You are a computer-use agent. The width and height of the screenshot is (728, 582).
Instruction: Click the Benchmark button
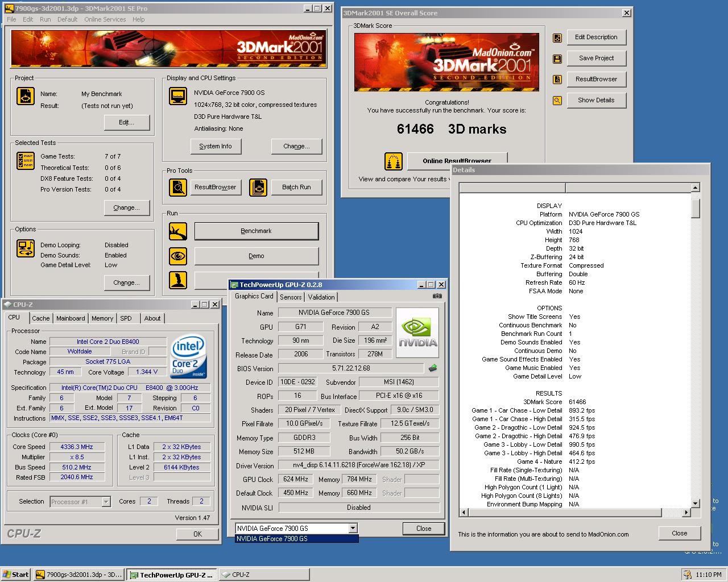point(257,231)
